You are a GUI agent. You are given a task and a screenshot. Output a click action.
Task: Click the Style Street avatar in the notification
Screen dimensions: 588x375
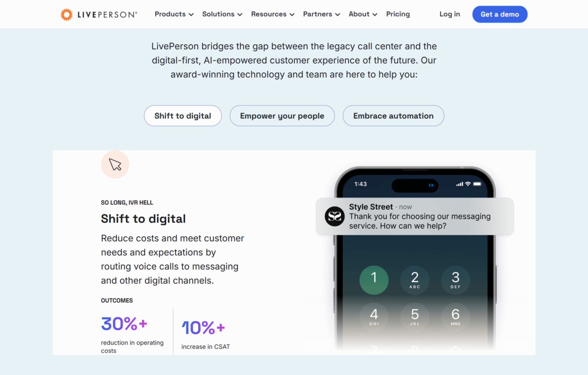(x=334, y=216)
